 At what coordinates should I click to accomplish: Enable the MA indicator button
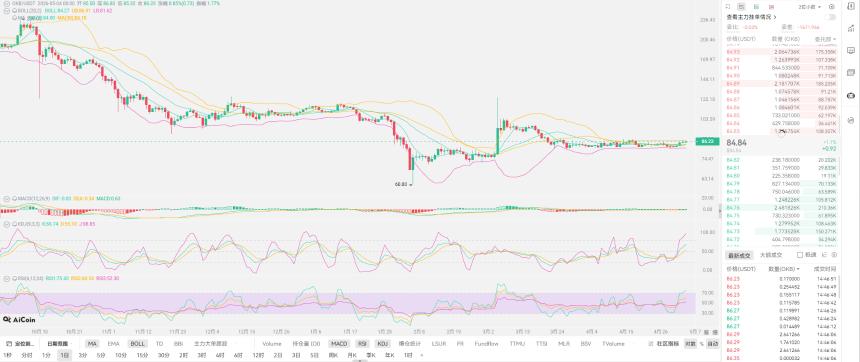click(x=93, y=344)
